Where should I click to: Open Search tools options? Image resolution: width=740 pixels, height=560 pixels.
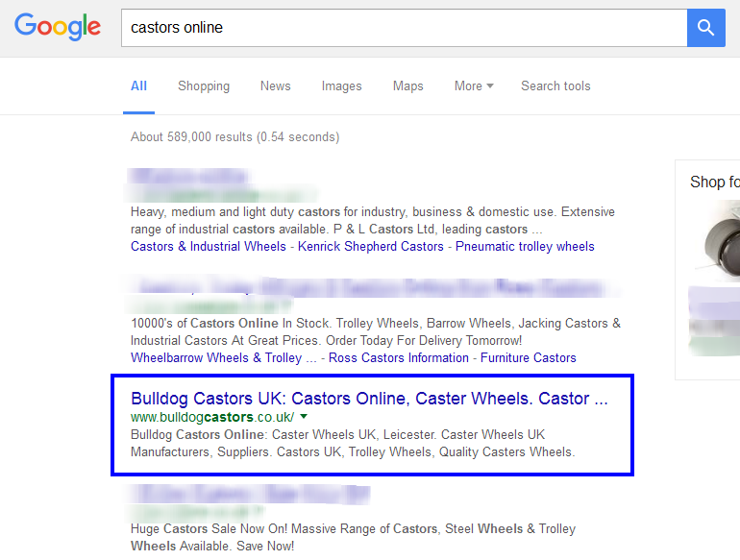tap(555, 85)
